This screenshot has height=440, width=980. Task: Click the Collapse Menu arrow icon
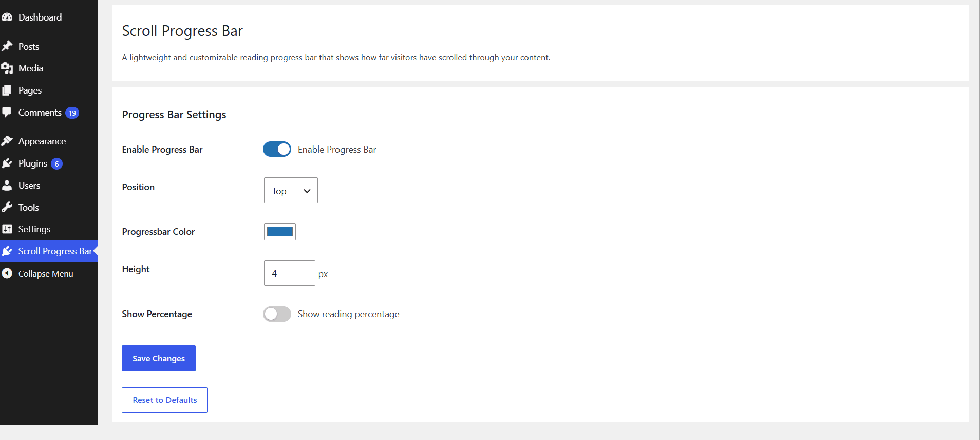click(x=7, y=273)
